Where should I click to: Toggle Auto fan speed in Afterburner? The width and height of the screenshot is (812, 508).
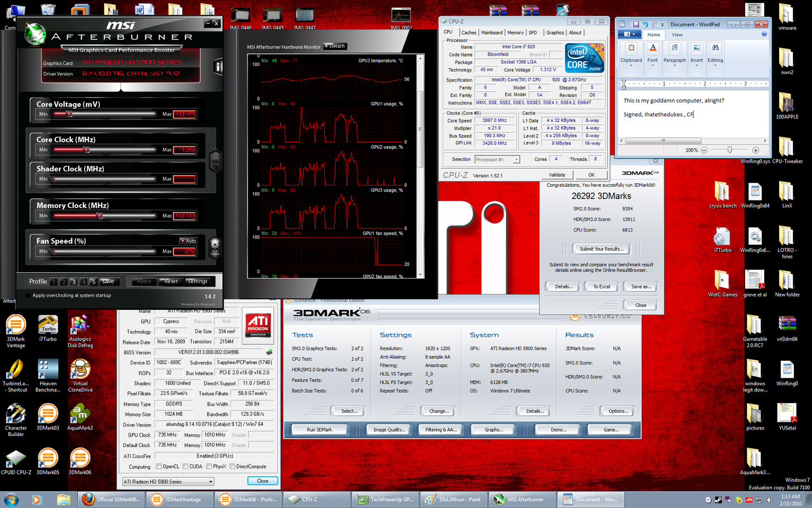(x=188, y=241)
